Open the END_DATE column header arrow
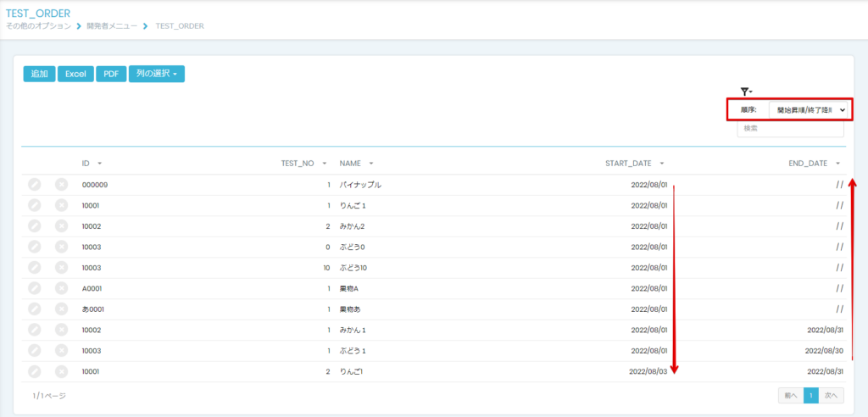Screen dimensions: 868x417 tap(838, 164)
